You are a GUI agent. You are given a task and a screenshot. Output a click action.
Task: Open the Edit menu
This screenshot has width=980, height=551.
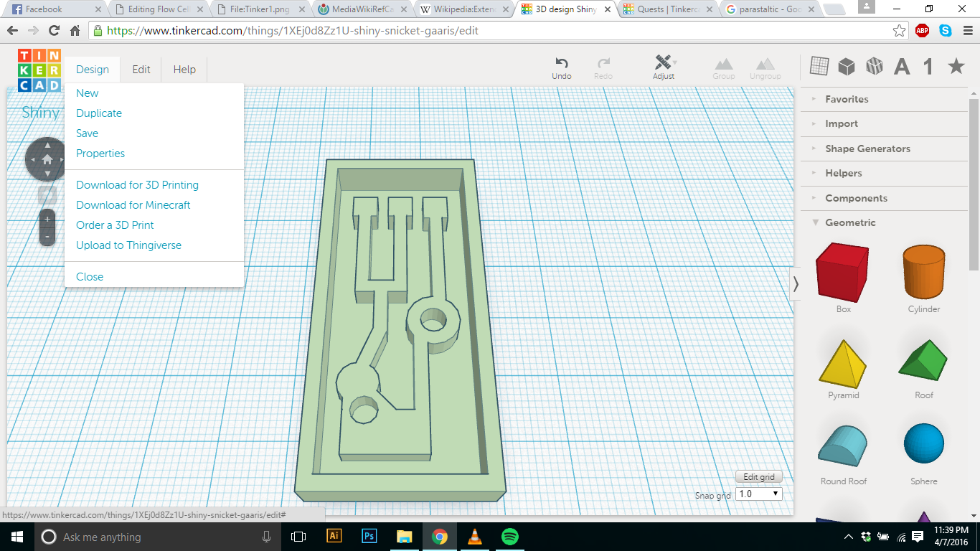click(x=141, y=70)
